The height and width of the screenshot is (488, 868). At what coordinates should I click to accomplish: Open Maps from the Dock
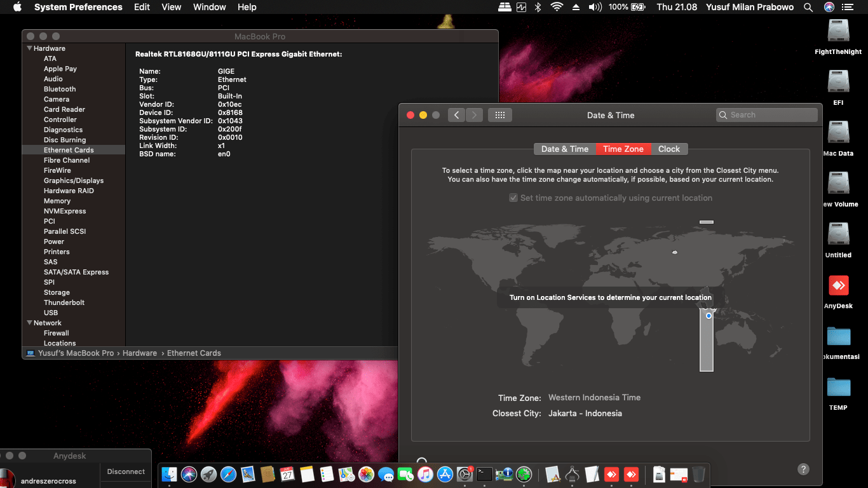click(x=346, y=474)
